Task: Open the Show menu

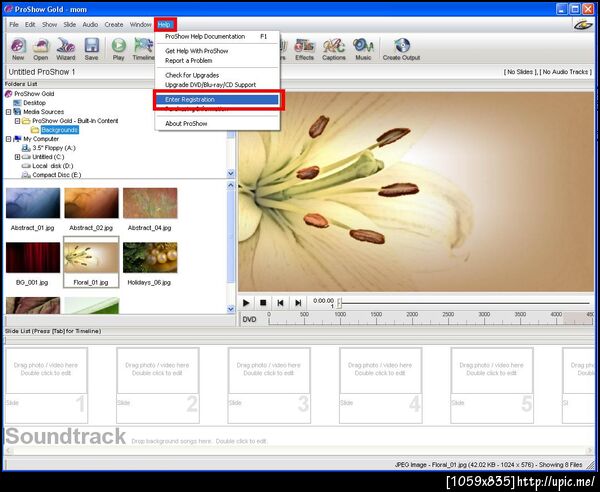Action: click(49, 24)
